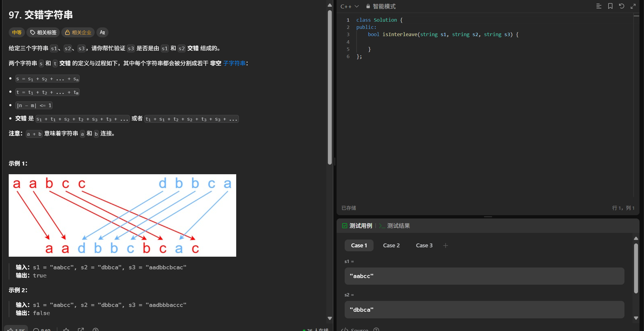
Task: Open the C++ language dropdown
Action: [x=349, y=6]
